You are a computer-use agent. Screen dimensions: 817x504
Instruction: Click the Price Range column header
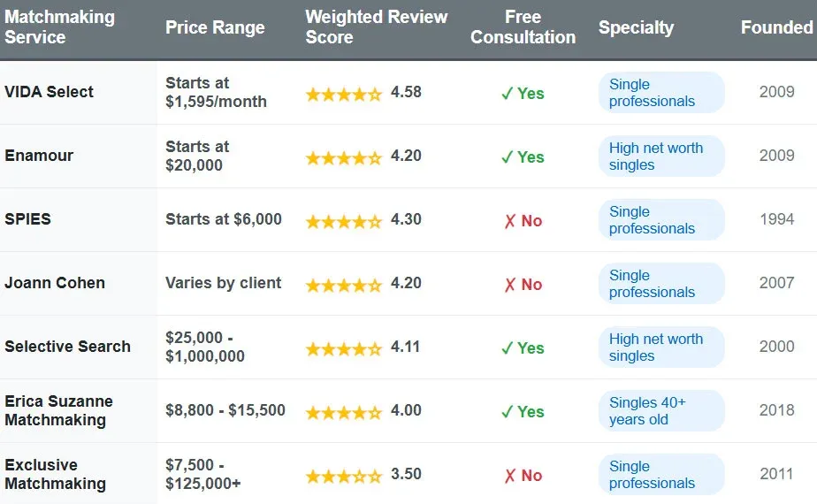point(215,27)
